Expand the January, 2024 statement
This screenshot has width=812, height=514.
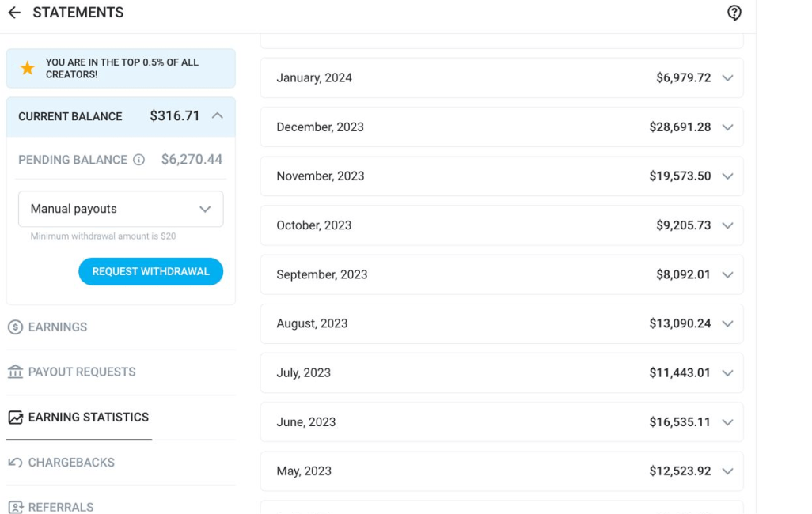pos(502,77)
